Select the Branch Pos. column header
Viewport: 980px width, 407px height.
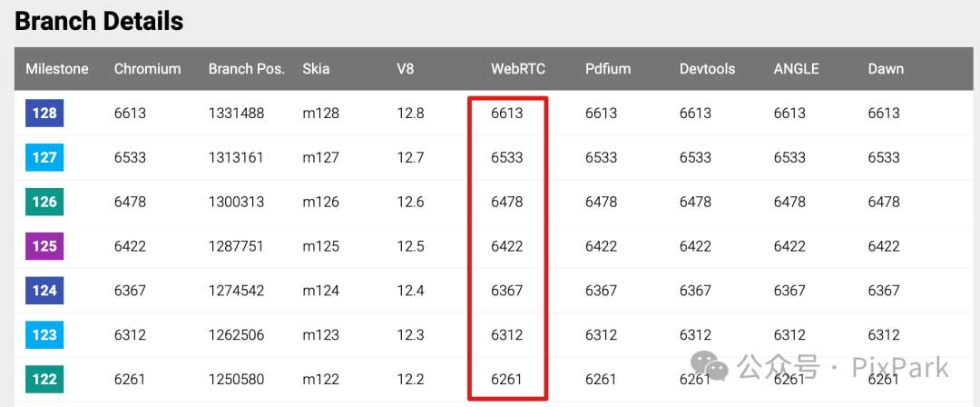click(246, 69)
